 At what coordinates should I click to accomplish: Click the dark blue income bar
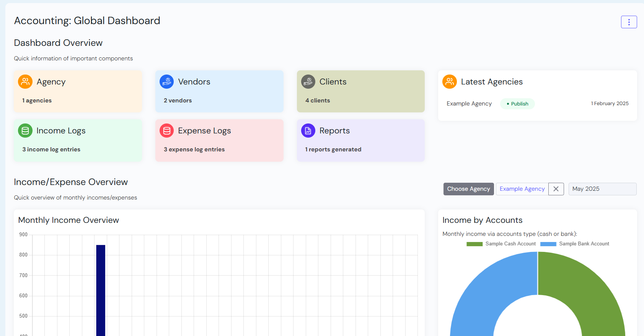click(101, 291)
